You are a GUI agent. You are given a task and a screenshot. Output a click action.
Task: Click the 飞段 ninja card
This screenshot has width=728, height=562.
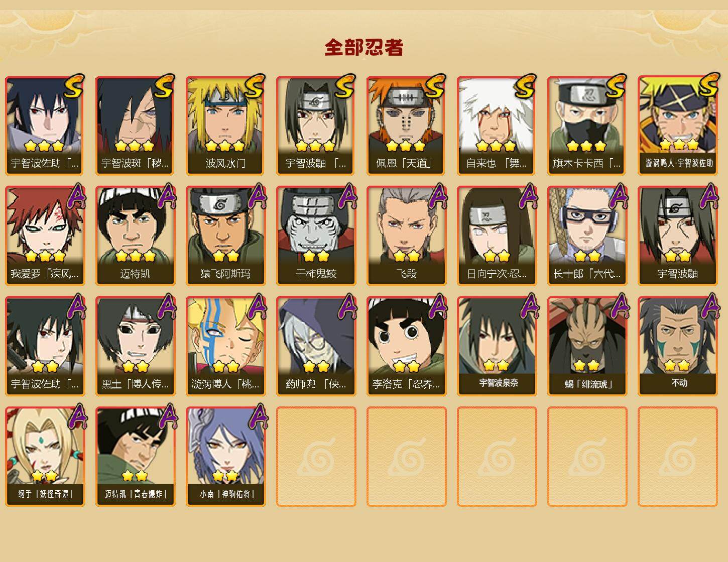coord(406,236)
